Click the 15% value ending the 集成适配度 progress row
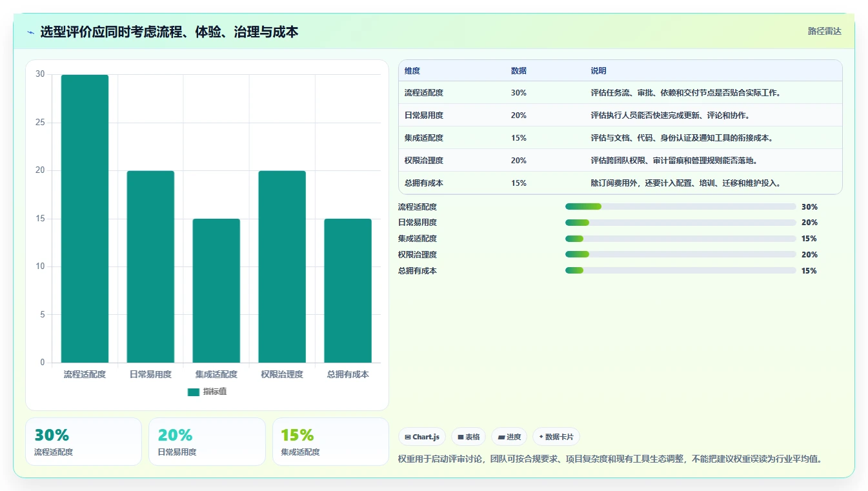The height and width of the screenshot is (491, 868). point(809,239)
